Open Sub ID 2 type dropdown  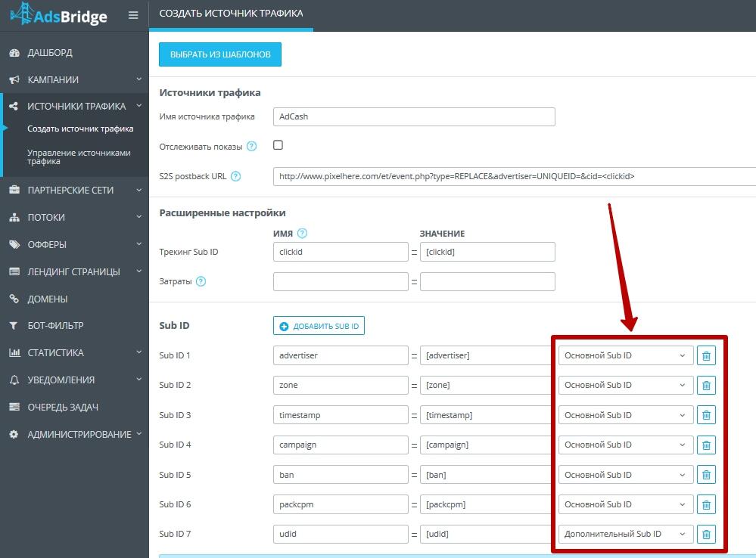pyautogui.click(x=626, y=385)
